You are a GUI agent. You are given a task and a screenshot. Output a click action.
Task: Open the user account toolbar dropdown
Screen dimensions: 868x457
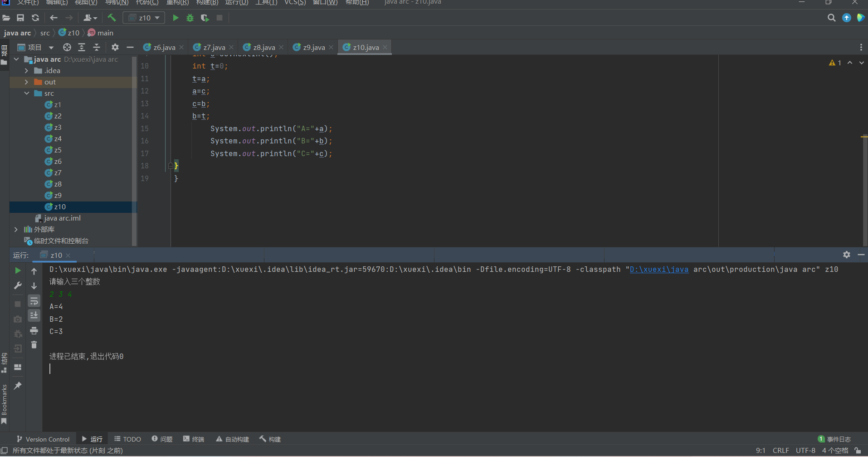coord(90,18)
